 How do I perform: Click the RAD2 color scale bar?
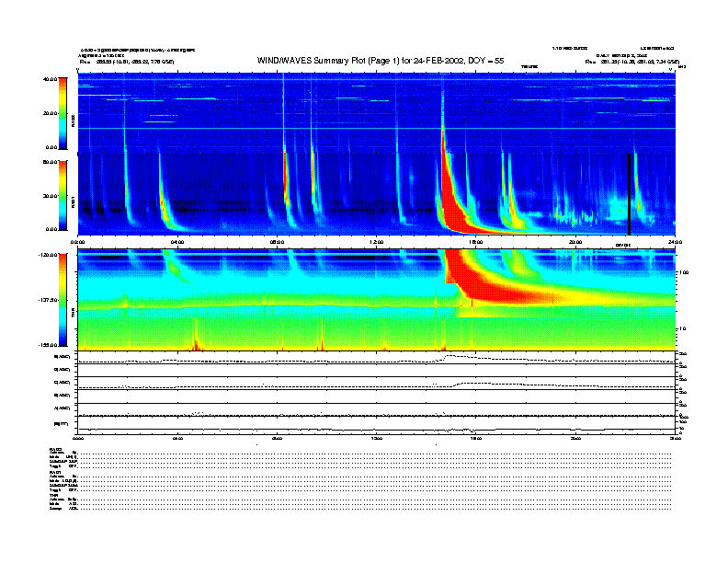[63, 113]
